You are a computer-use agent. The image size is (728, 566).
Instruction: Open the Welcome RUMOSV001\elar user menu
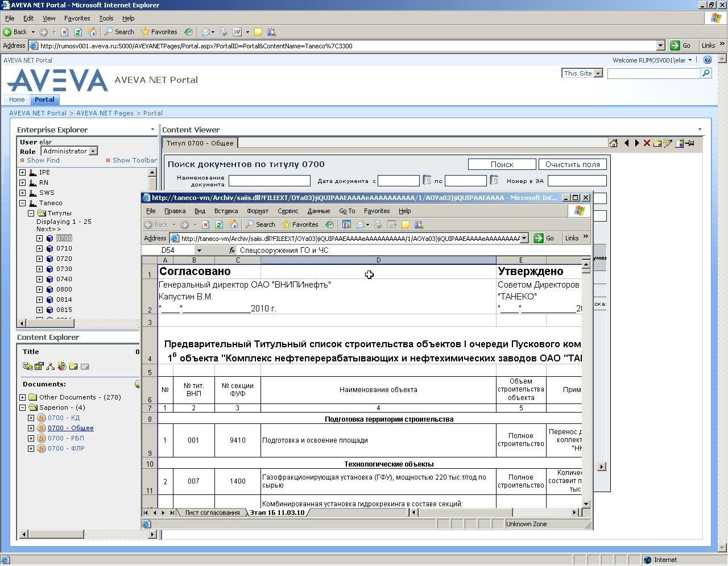click(x=652, y=60)
